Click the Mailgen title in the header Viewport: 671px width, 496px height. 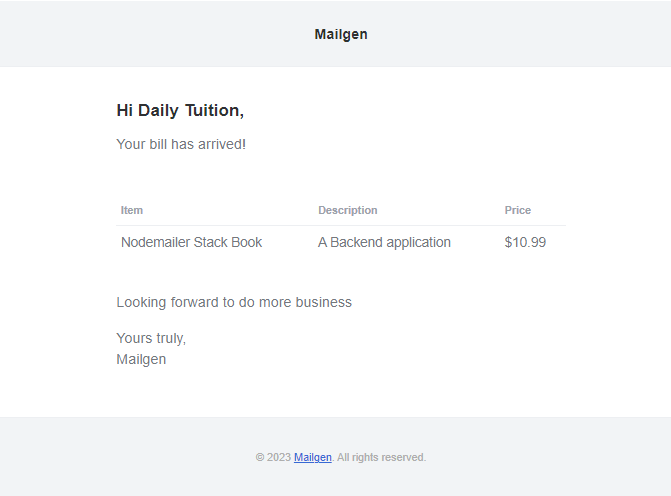tap(341, 34)
